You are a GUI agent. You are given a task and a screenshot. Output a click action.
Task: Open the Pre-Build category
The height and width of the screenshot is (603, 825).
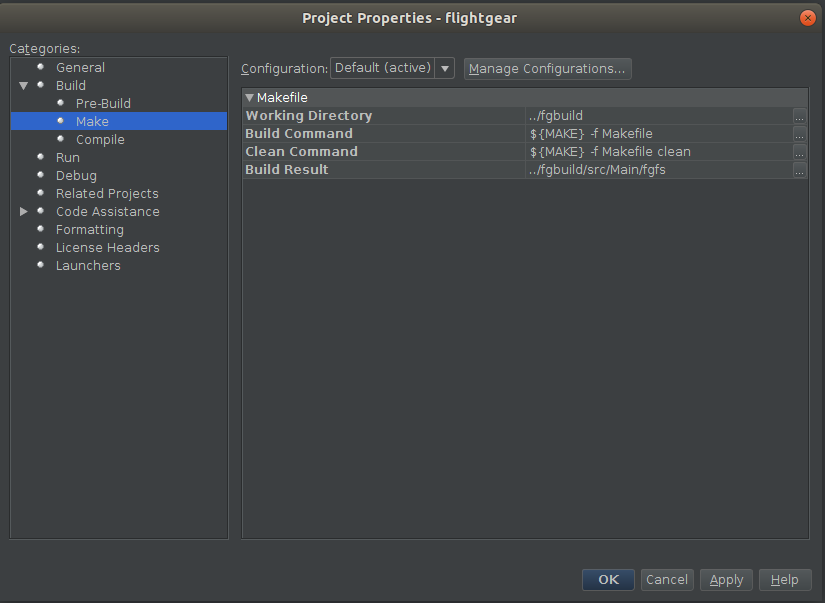point(103,103)
